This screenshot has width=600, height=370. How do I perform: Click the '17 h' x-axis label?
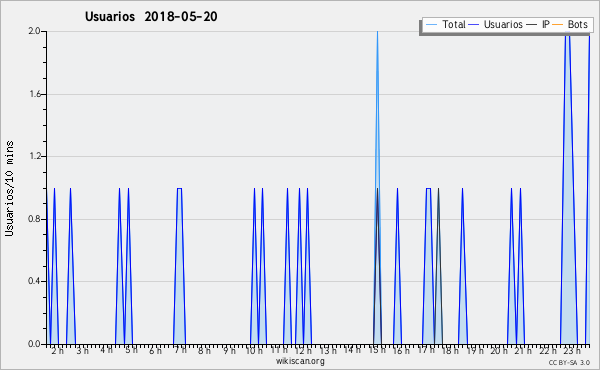pos(426,350)
